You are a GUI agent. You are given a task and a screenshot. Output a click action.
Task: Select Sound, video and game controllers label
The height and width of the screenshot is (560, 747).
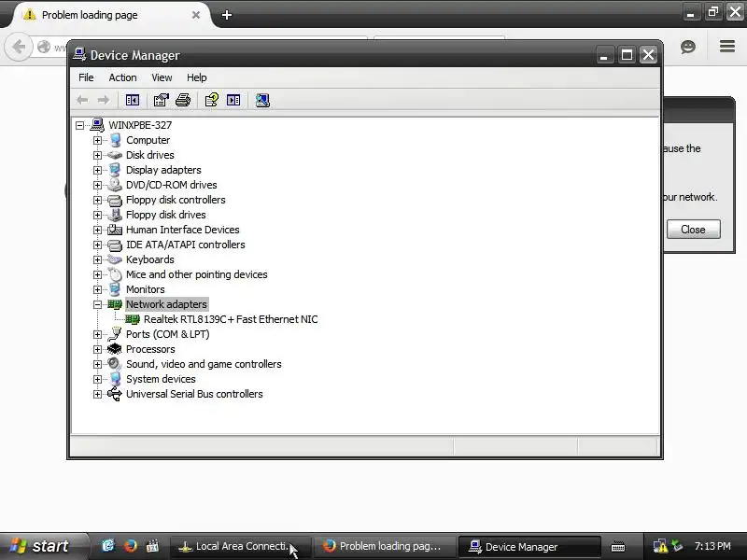204,364
